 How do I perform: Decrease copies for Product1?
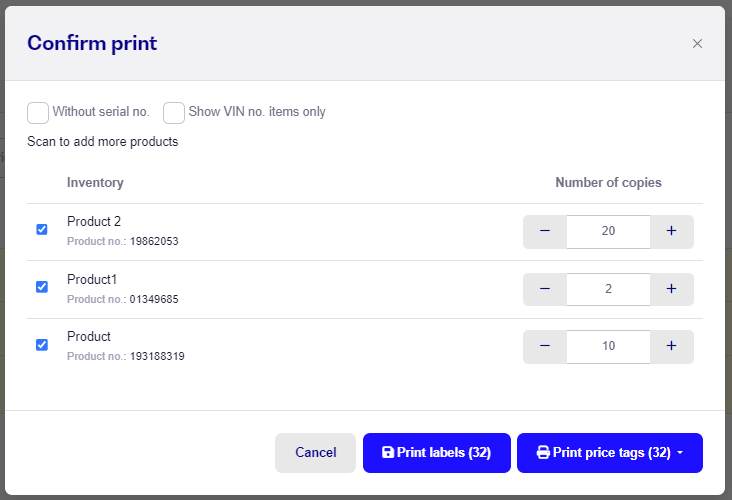tap(545, 289)
